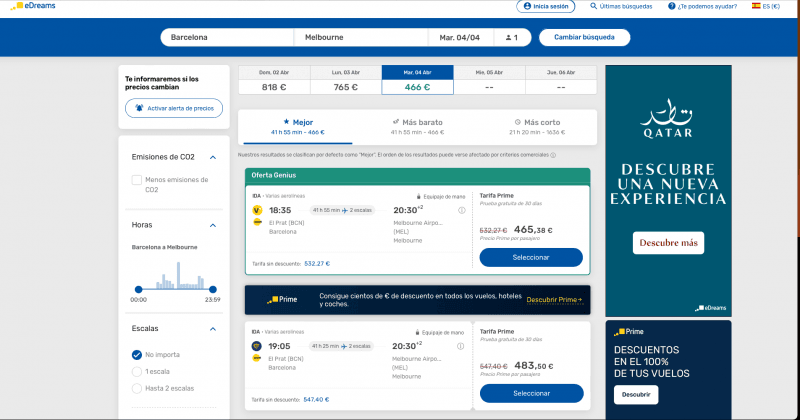The image size is (800, 420).
Task: Click the 547,40 € undiscounted fare link
Action: tap(316, 400)
